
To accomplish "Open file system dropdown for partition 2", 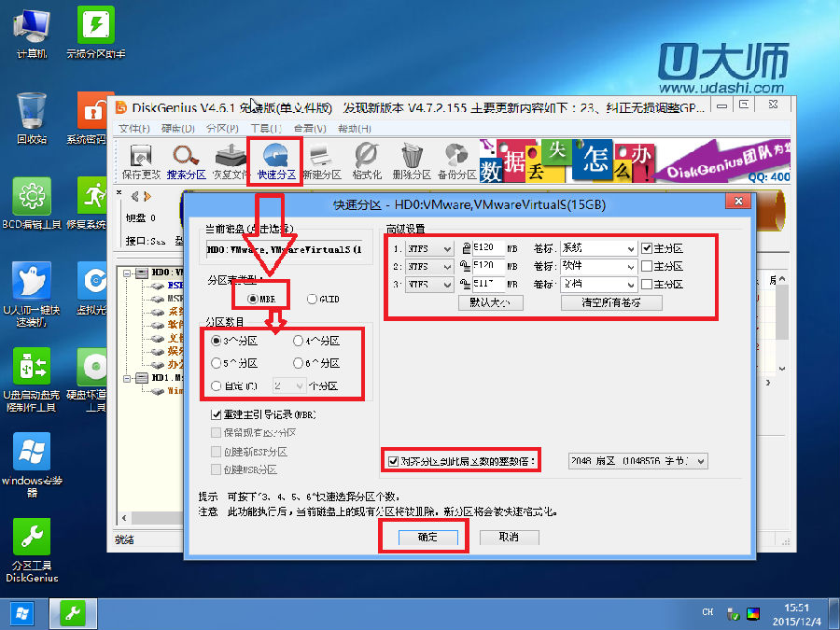I will point(429,266).
